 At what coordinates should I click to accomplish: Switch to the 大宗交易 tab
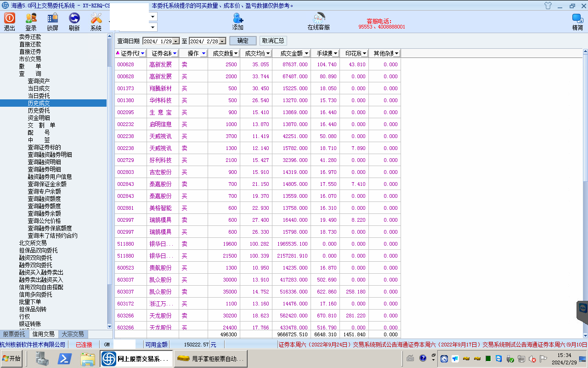[x=73, y=334]
